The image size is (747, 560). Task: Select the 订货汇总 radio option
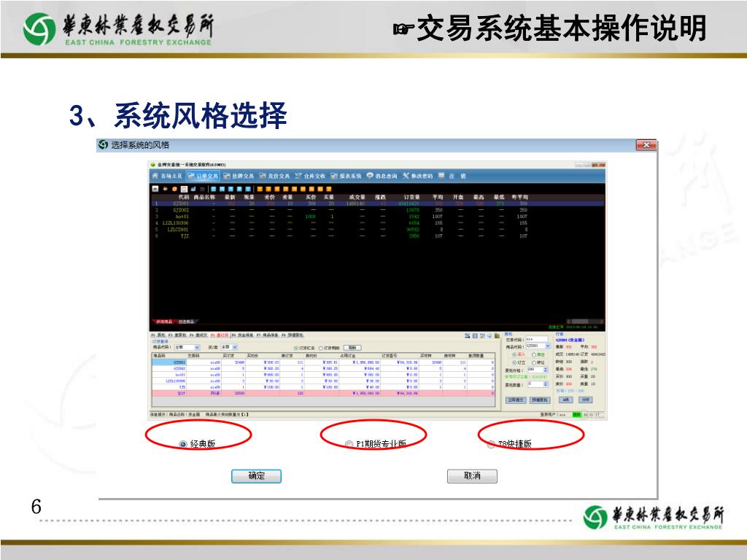[x=304, y=348]
